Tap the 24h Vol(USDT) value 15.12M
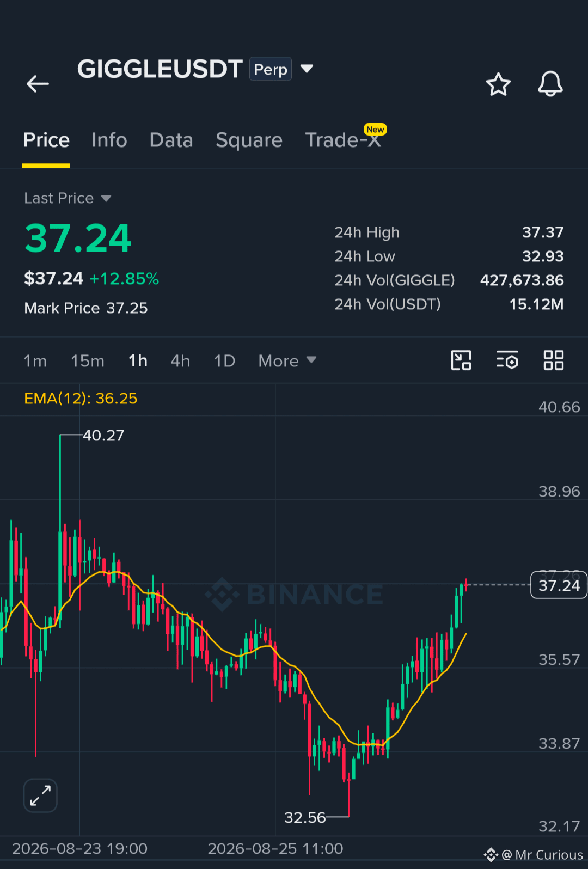588x869 pixels. (536, 304)
